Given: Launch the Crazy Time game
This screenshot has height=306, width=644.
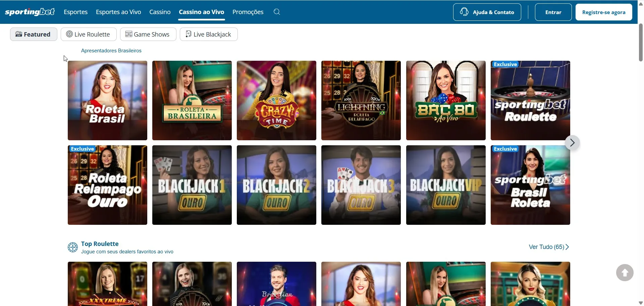Looking at the screenshot, I should (x=276, y=100).
